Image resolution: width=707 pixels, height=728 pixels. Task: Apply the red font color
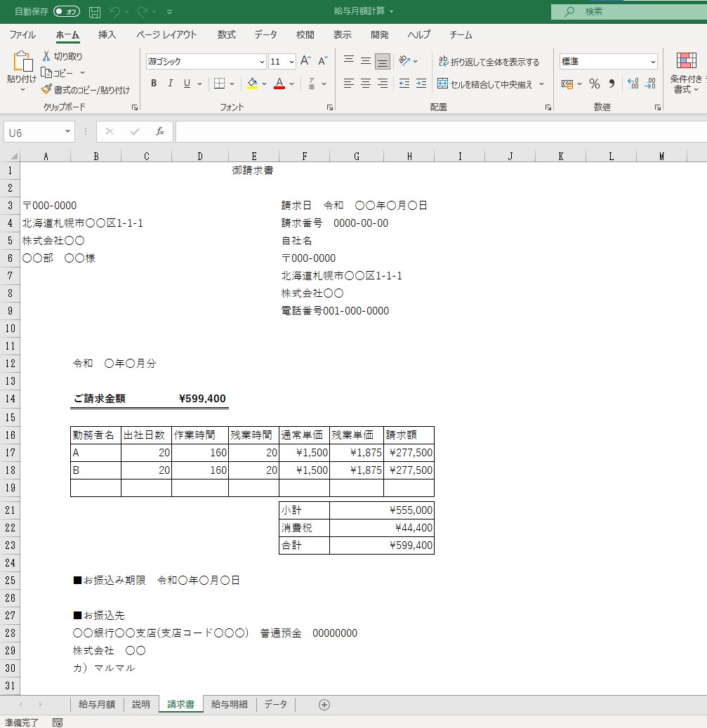tap(279, 84)
